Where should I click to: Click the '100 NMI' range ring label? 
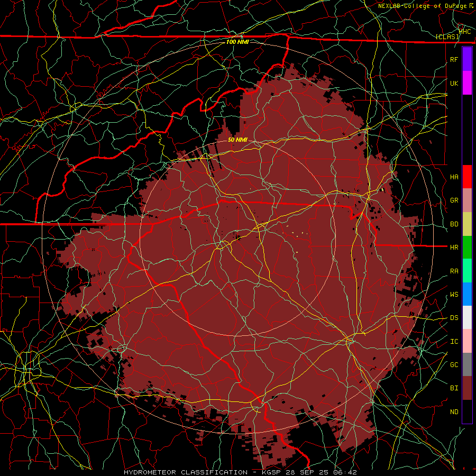click(237, 42)
